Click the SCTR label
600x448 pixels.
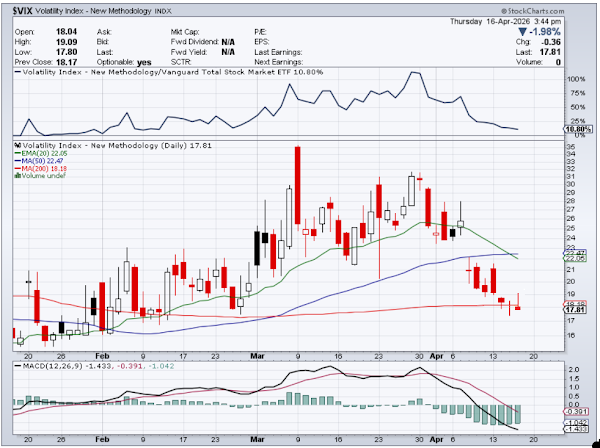coord(181,62)
